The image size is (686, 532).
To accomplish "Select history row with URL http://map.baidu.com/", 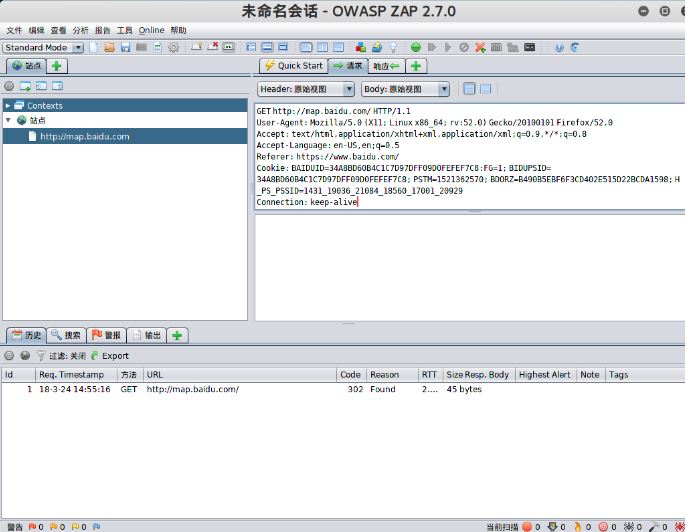I will pos(343,389).
